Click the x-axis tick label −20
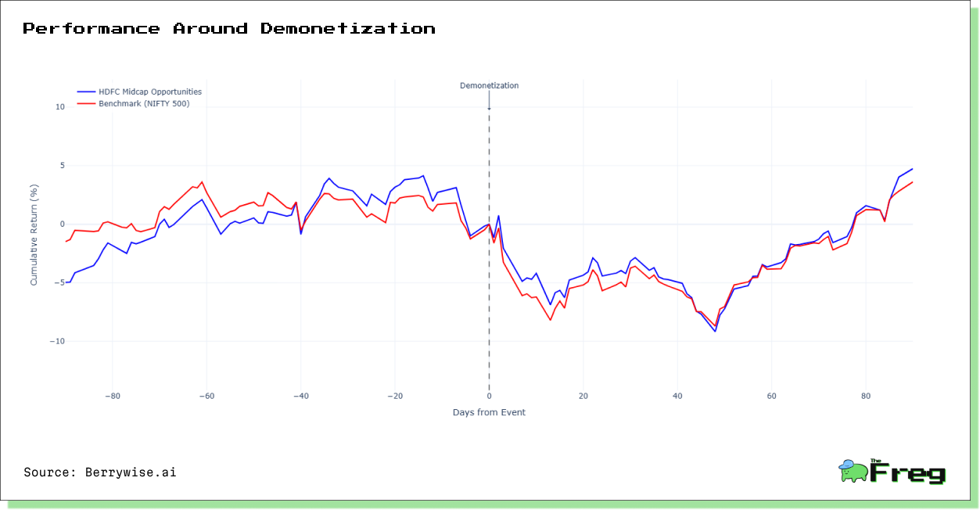This screenshot has width=980, height=510. point(395,396)
